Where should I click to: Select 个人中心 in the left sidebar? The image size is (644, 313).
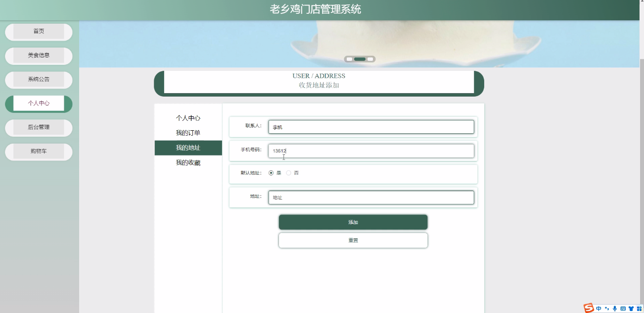point(39,104)
